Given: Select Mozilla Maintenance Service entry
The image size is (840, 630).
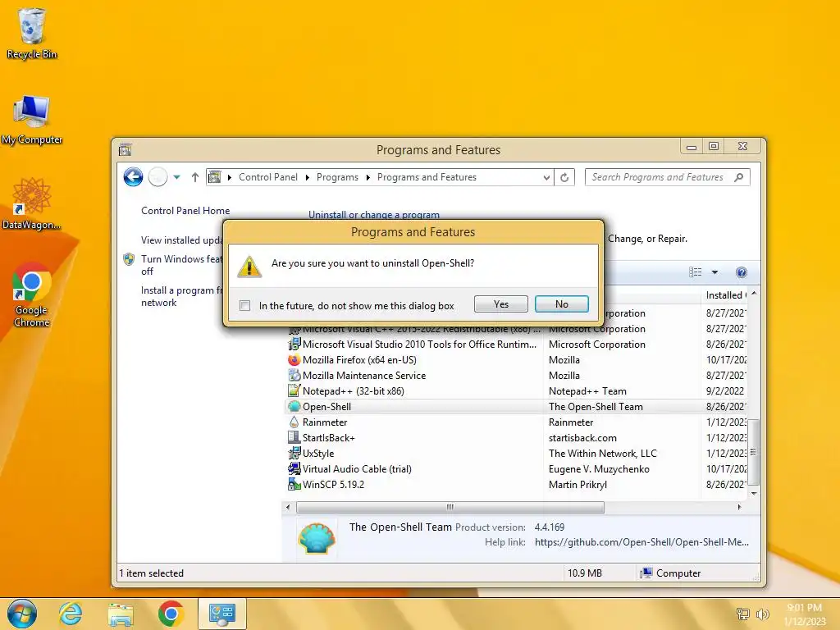Looking at the screenshot, I should pos(517,375).
